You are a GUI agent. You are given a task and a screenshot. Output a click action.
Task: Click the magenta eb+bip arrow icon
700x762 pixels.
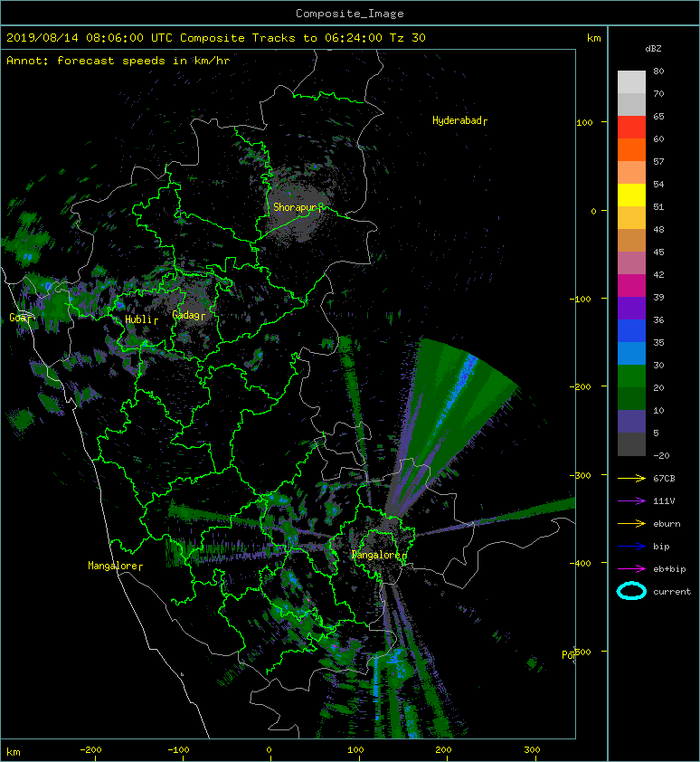pos(631,569)
